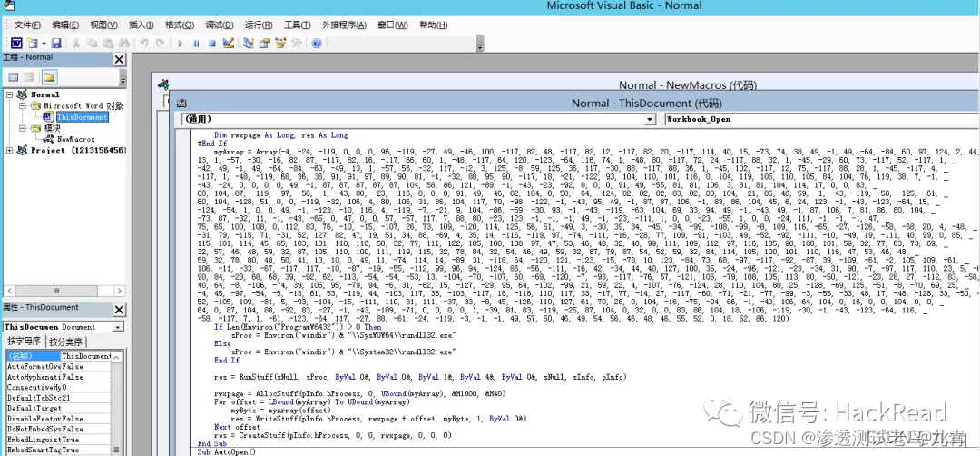This screenshot has width=980, height=456.
Task: Click the Find binoculars icon
Action: [x=123, y=44]
